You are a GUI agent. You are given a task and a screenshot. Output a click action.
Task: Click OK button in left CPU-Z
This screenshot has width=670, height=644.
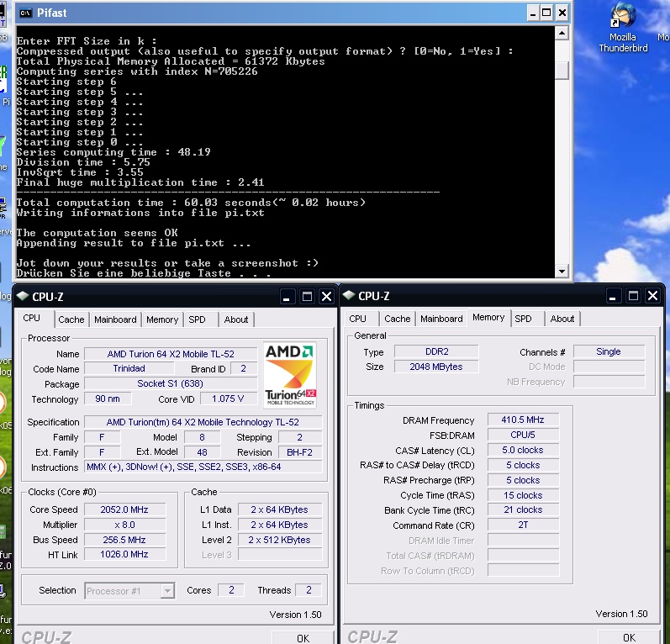point(303,638)
